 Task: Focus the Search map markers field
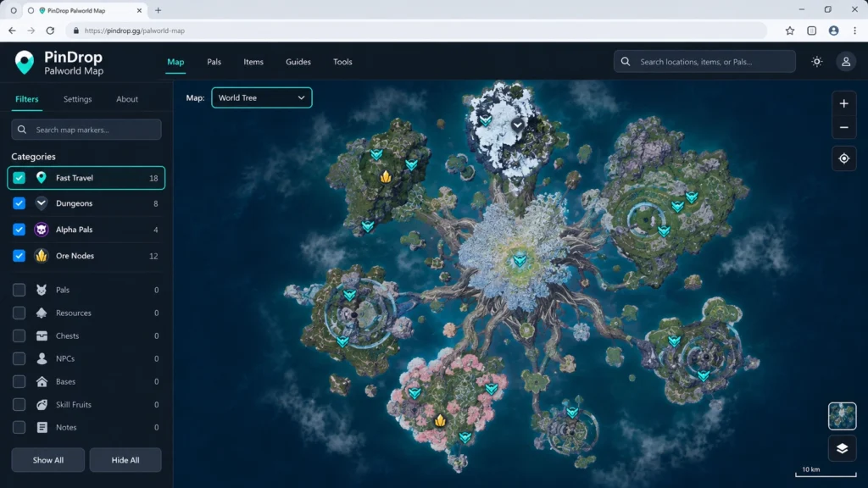point(86,130)
